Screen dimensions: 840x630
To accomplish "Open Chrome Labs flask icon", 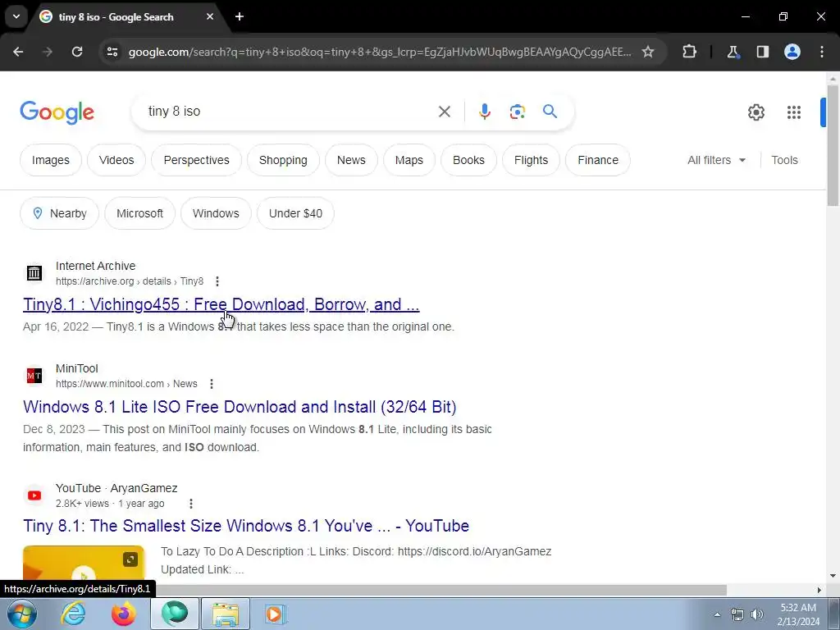I will (x=733, y=52).
